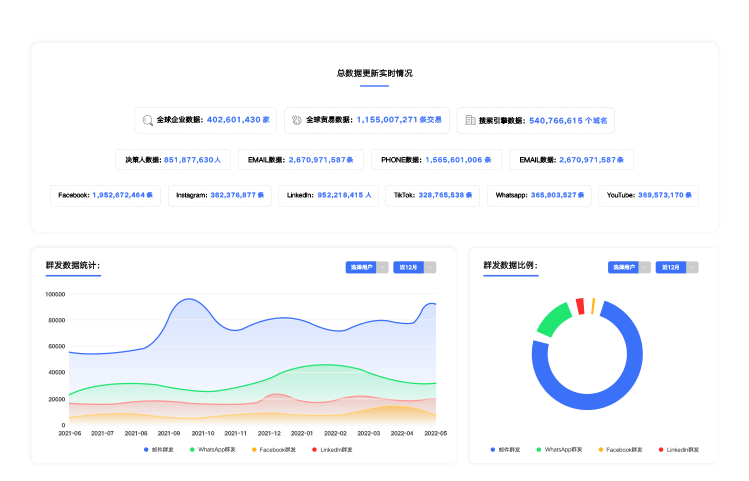Click the magnifier icon beside 全球企业数据

(x=148, y=120)
